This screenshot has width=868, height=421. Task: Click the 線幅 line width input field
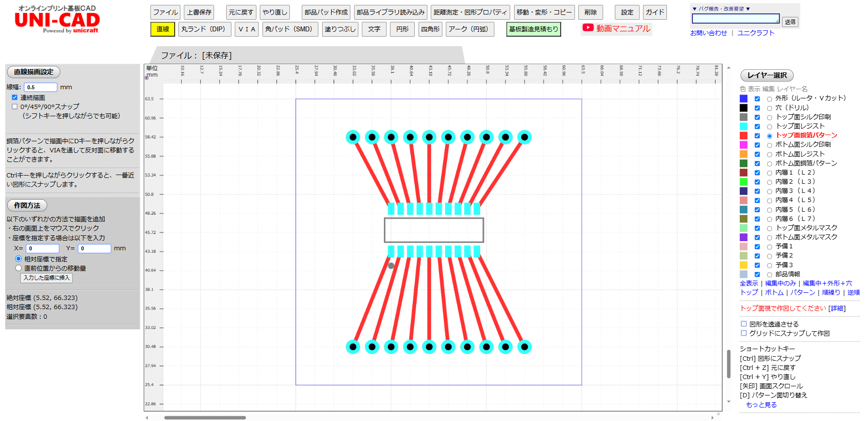(41, 87)
